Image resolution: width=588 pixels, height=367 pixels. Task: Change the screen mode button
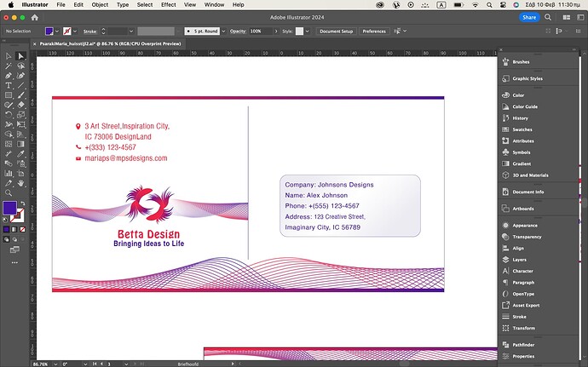tap(14, 249)
